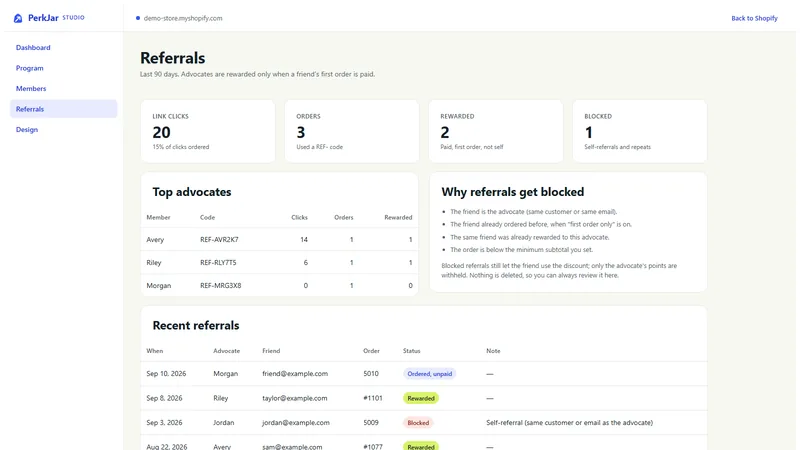Click the Blocked status badge
800x450 pixels.
418,423
